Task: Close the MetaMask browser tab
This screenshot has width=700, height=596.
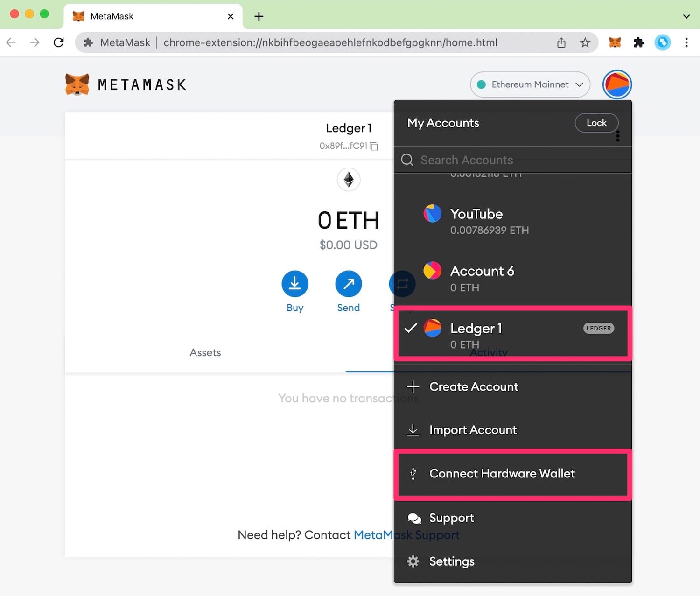Action: 231,16
